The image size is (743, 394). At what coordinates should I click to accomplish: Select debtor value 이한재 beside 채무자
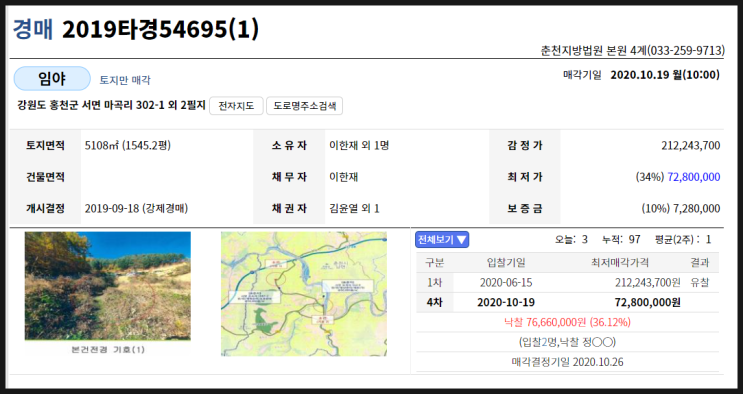pos(344,177)
